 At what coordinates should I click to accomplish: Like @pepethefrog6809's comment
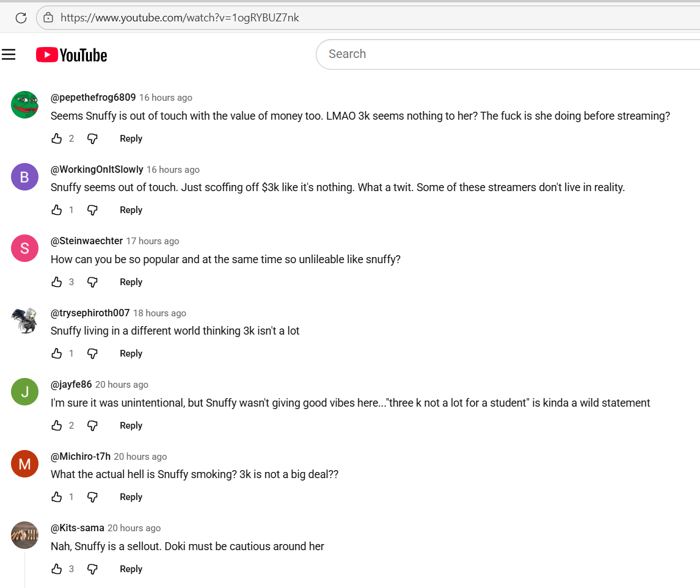[57, 139]
